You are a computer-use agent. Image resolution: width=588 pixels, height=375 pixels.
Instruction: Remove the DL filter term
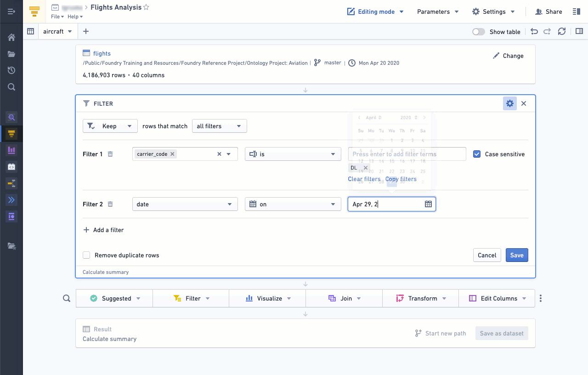point(366,168)
